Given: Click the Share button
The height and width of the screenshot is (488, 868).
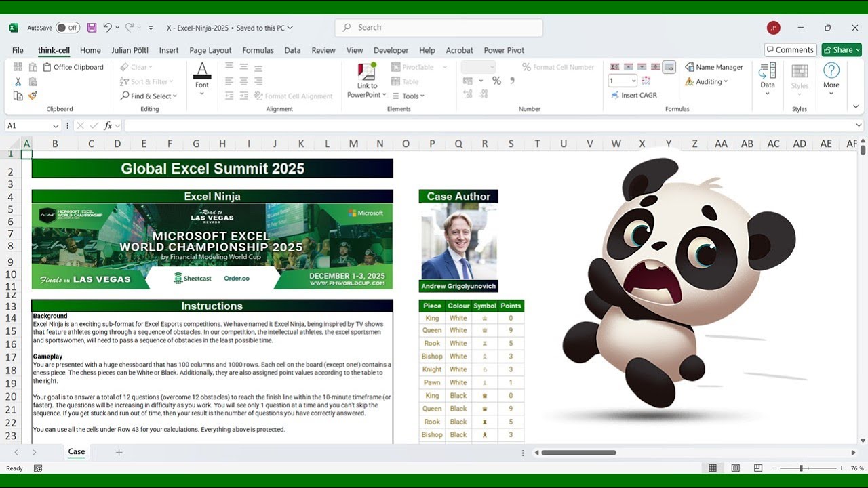Looking at the screenshot, I should [x=842, y=49].
